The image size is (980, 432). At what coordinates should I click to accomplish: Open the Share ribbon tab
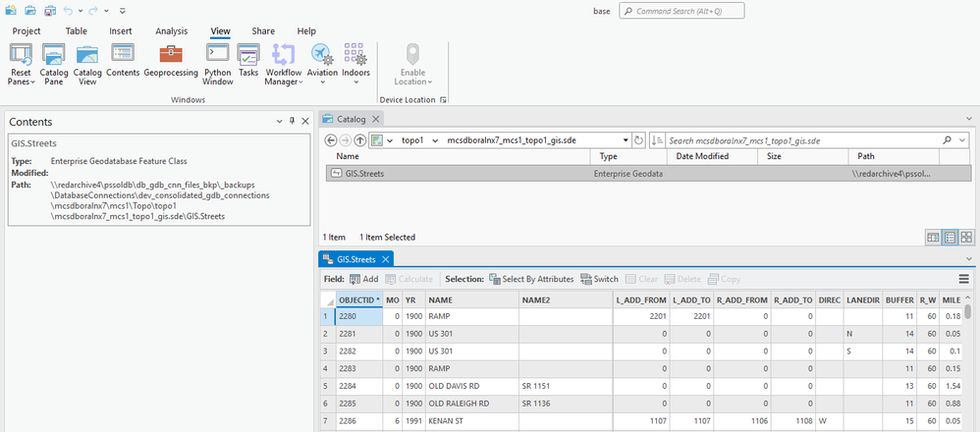point(263,31)
